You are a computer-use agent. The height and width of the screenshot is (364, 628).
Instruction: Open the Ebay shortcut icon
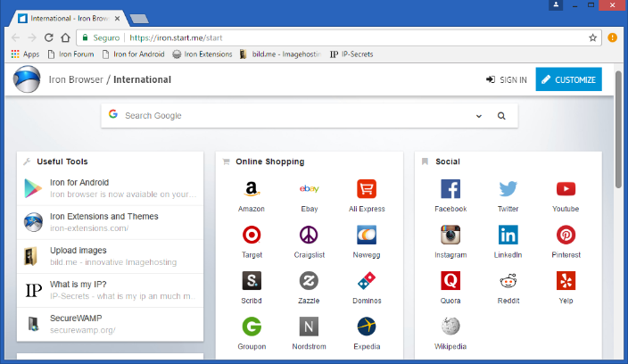309,188
